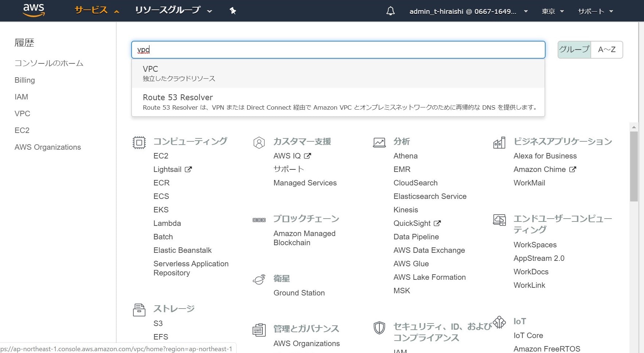This screenshot has height=353, width=644.
Task: Open IoT Core service
Action: click(x=528, y=336)
